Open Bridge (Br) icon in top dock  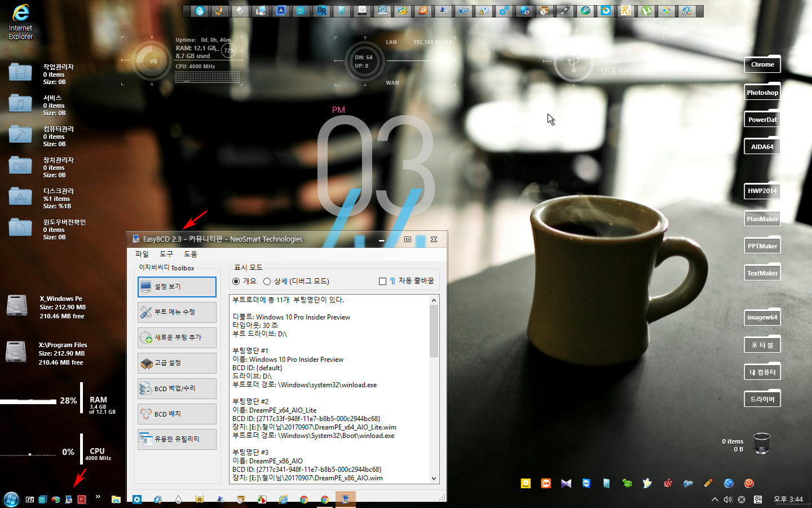[x=321, y=11]
